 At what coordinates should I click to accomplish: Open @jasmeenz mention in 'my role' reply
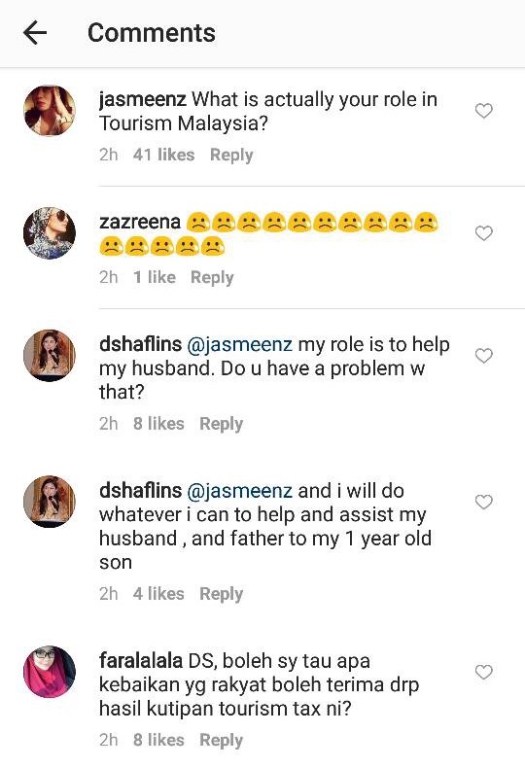point(239,344)
